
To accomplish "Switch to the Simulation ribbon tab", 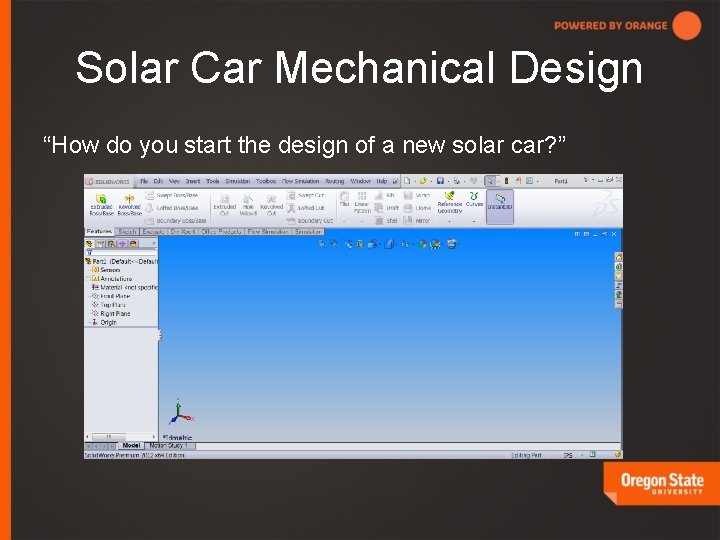I will (x=308, y=232).
